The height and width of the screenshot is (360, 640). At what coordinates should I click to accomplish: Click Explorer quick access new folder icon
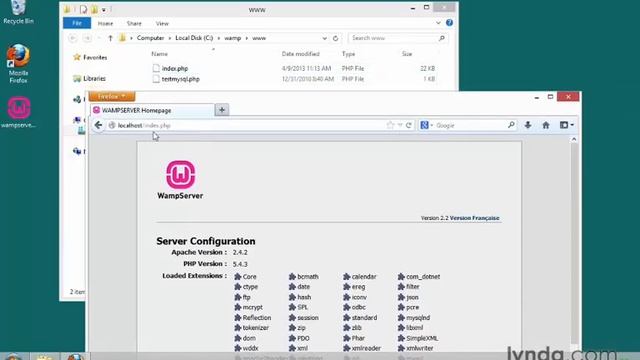(x=94, y=9)
